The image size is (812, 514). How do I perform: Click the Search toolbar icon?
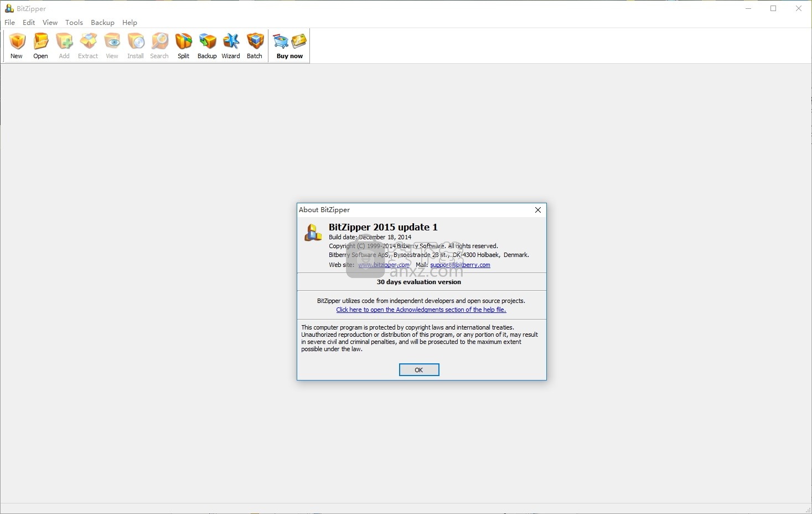159,45
